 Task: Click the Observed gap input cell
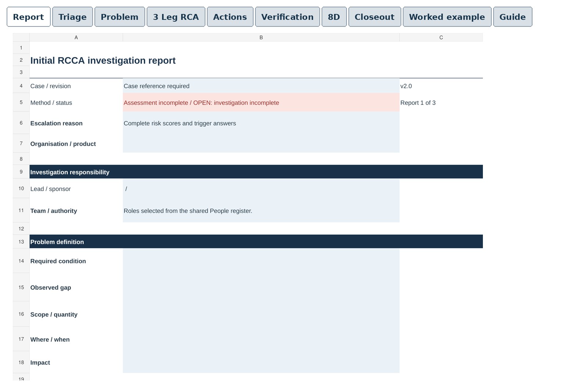261,287
